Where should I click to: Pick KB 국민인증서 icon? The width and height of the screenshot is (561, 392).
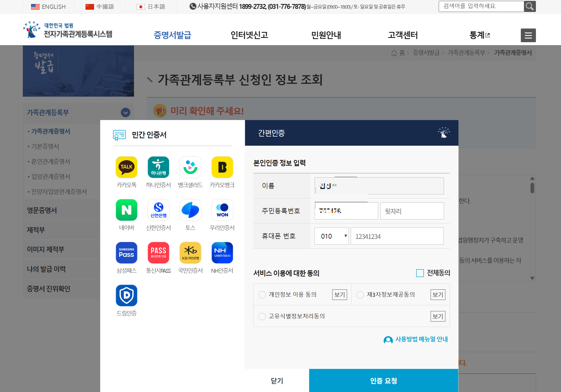[190, 253]
